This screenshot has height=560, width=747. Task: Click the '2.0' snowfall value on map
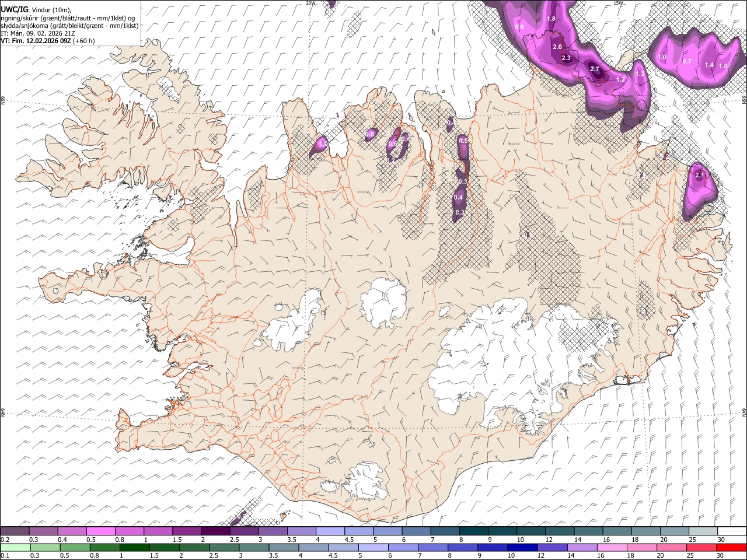point(557,47)
